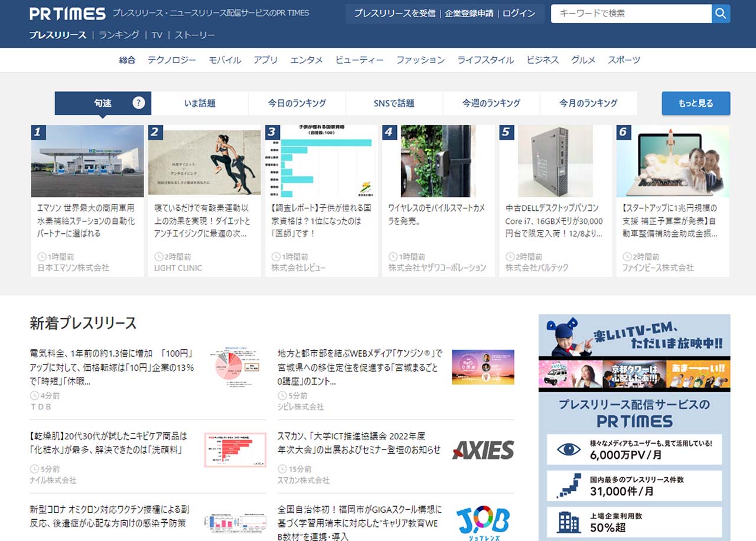The height and width of the screenshot is (541, 756).
Task: Open the 企業登録申請 link
Action: click(x=469, y=13)
